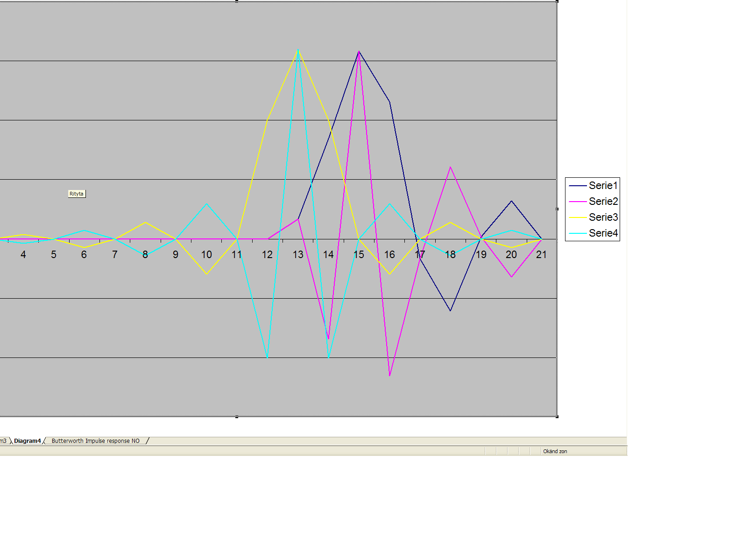Select dark blue Serie1 peak at 15
The height and width of the screenshot is (560, 749).
[359, 51]
